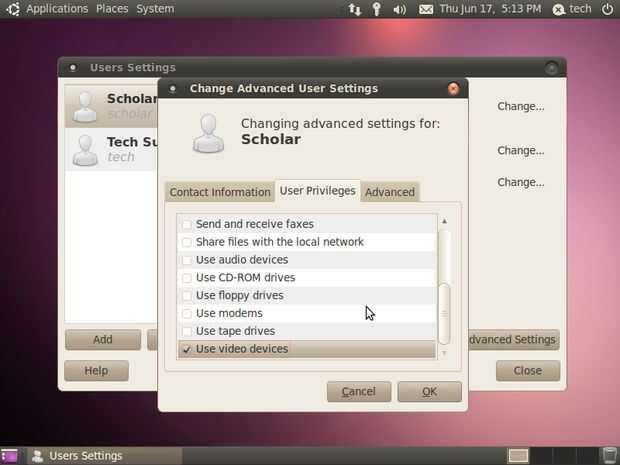Click Close in Users Settings window
This screenshot has width=620, height=465.
pos(528,370)
